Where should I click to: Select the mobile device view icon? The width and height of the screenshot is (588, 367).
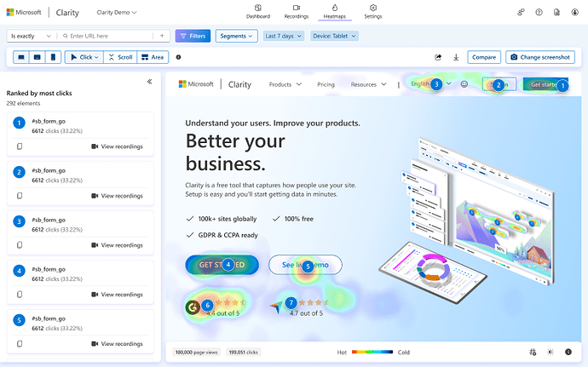pos(53,57)
